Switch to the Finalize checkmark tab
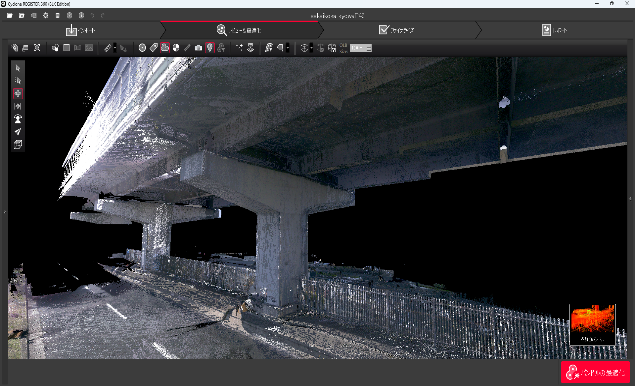 (x=396, y=30)
